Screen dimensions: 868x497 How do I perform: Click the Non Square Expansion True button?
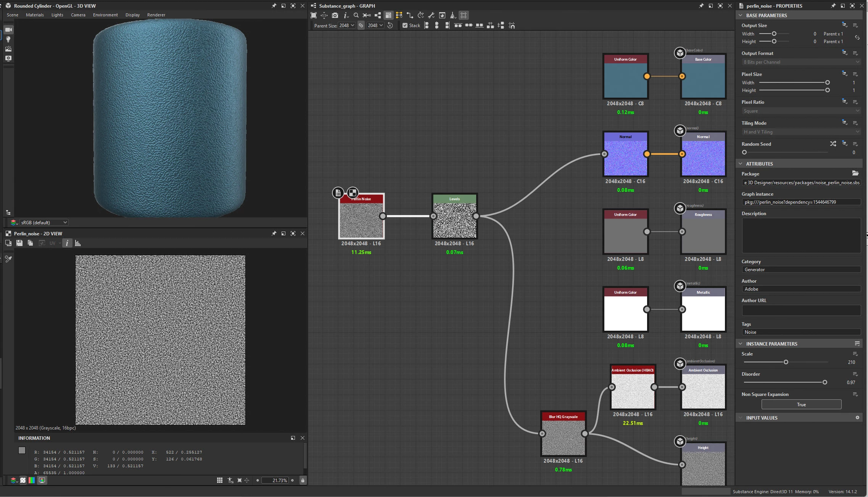(x=801, y=405)
